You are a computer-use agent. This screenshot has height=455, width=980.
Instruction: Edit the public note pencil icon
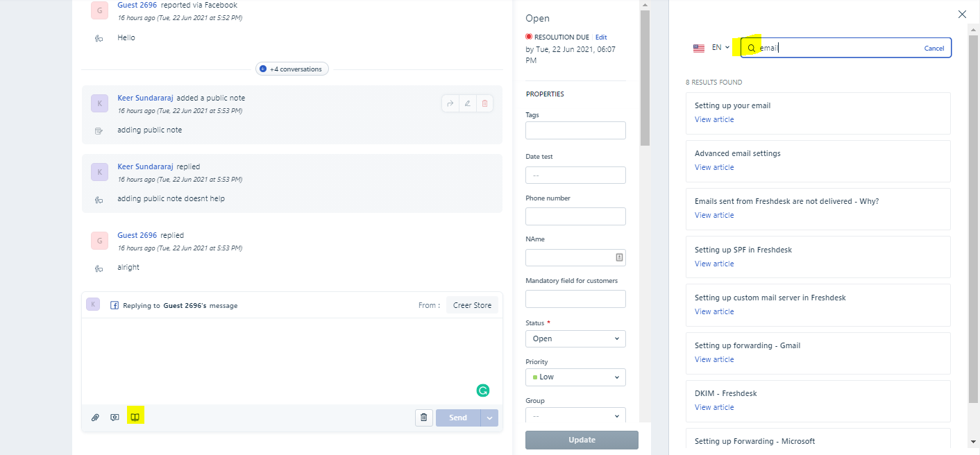[x=467, y=103]
